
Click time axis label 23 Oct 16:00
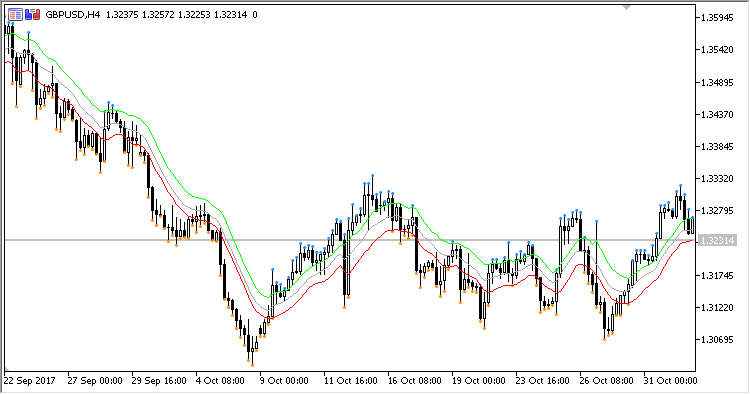point(542,381)
